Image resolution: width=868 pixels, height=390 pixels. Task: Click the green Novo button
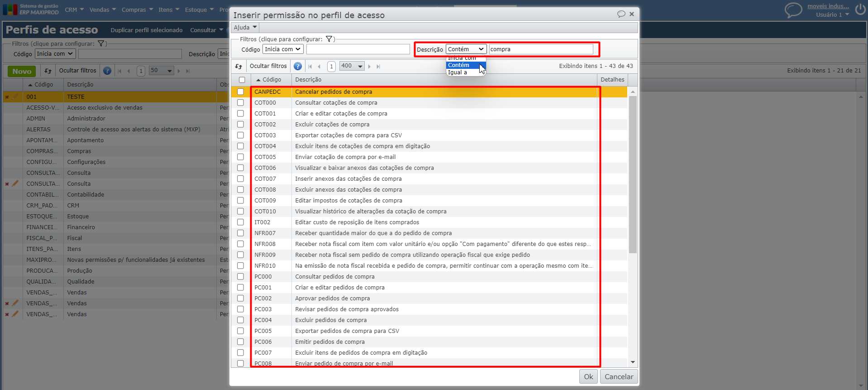pyautogui.click(x=22, y=71)
